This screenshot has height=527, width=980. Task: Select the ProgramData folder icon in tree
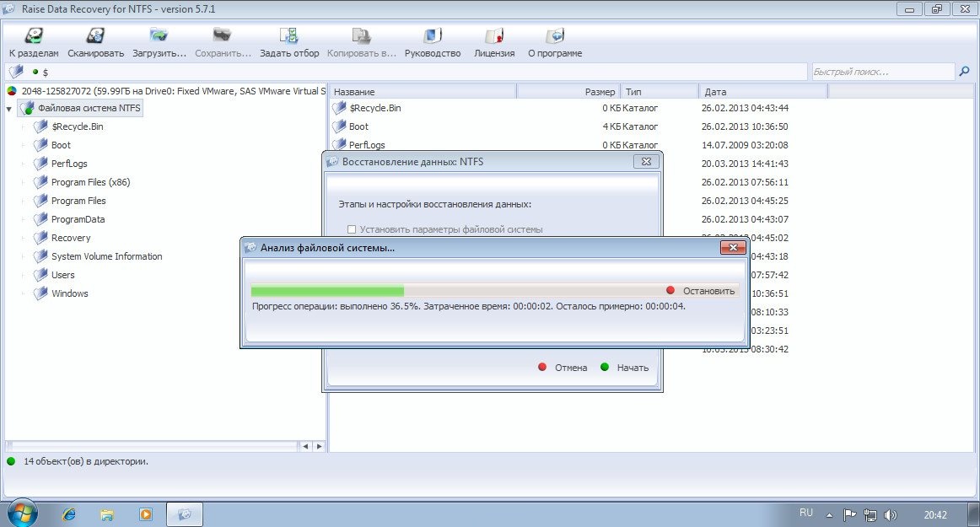click(40, 218)
